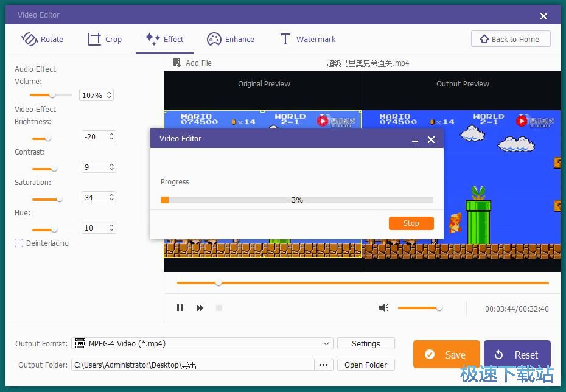
Task: Switch to the Crop tab
Action: [x=105, y=39]
